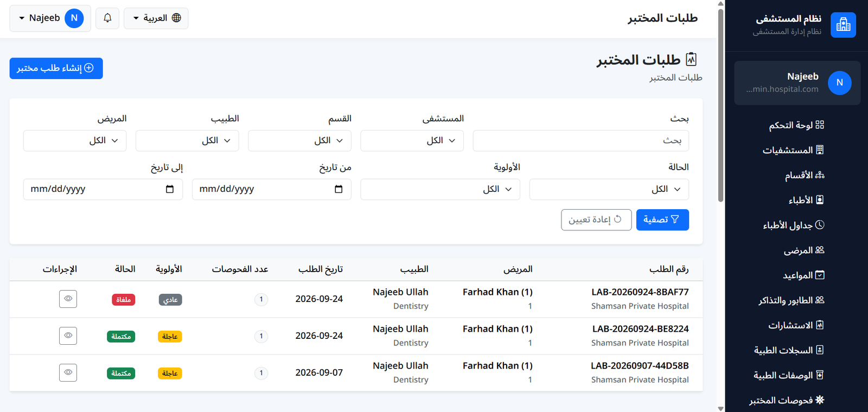Open the المستشفى filter dropdown

412,140
